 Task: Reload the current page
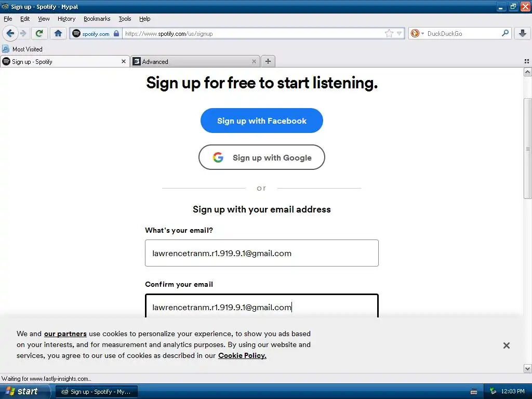point(39,33)
